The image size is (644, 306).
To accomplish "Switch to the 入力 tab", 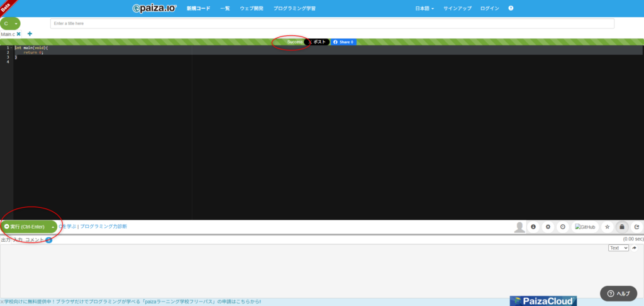I will tap(18, 240).
